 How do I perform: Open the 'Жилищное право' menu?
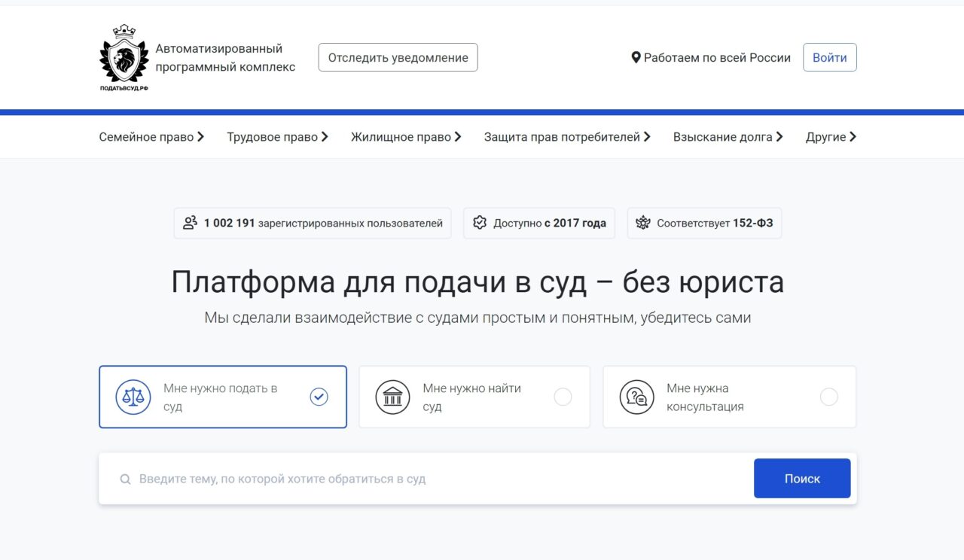pyautogui.click(x=405, y=136)
